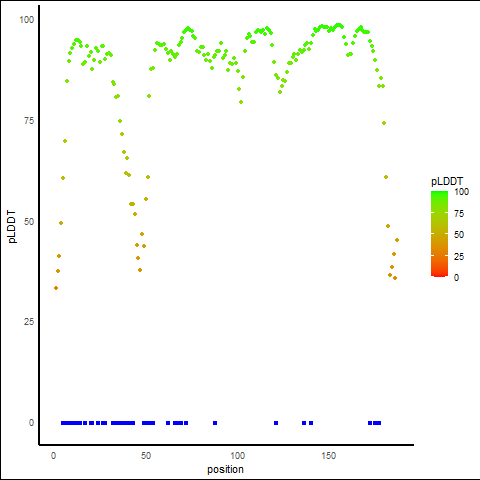Click the pLDDT gradient color bar
Screen dimensions: 480x480
[439, 234]
